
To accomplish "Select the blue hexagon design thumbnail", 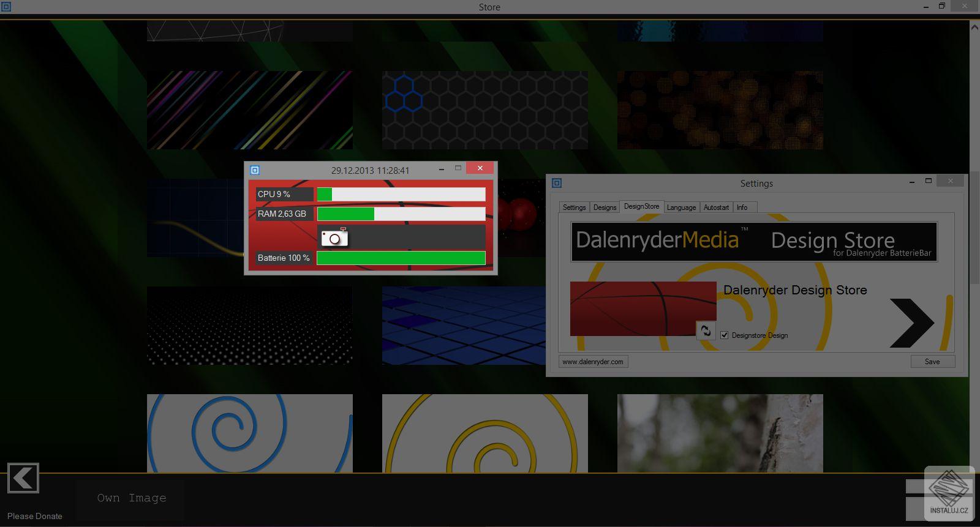I will pos(485,110).
